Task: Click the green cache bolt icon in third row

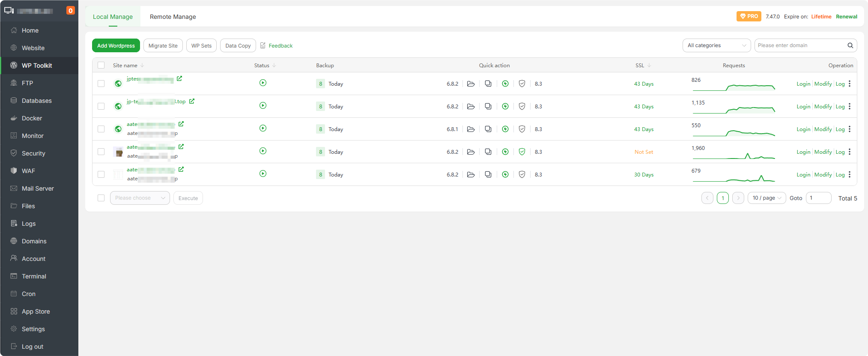Action: coord(505,129)
